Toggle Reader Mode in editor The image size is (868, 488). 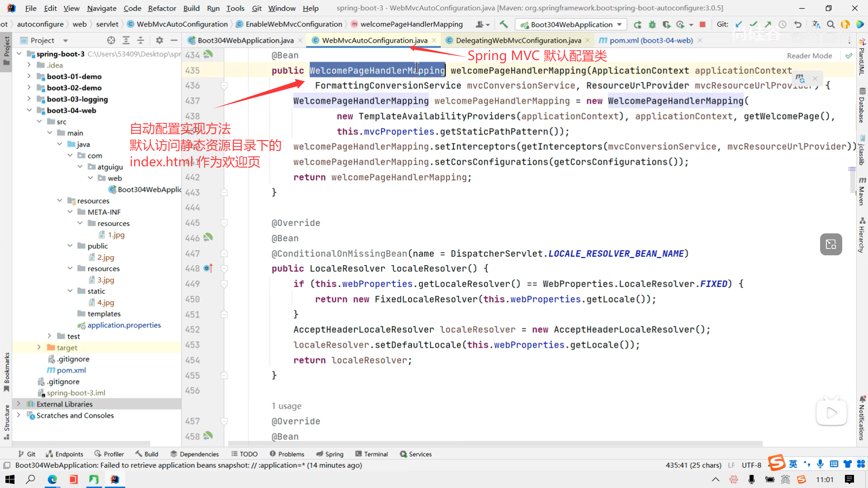809,56
